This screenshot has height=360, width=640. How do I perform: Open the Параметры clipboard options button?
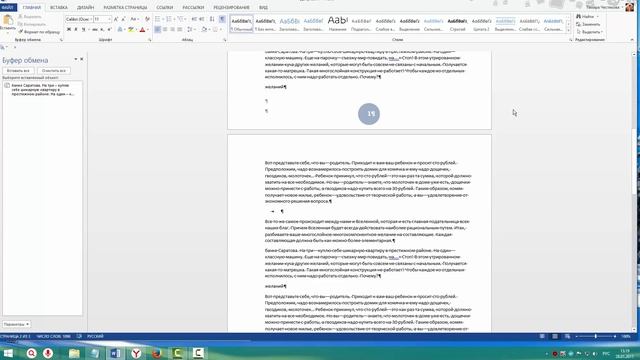(16, 324)
